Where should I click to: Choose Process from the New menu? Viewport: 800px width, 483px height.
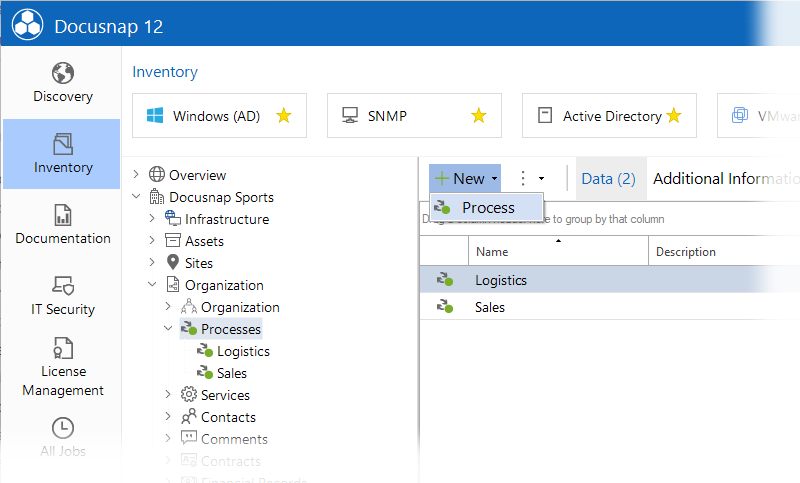pos(487,207)
